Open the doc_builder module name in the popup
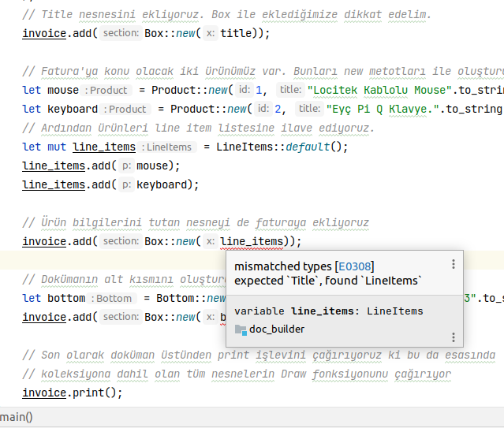504x428 pixels. pyautogui.click(x=277, y=329)
